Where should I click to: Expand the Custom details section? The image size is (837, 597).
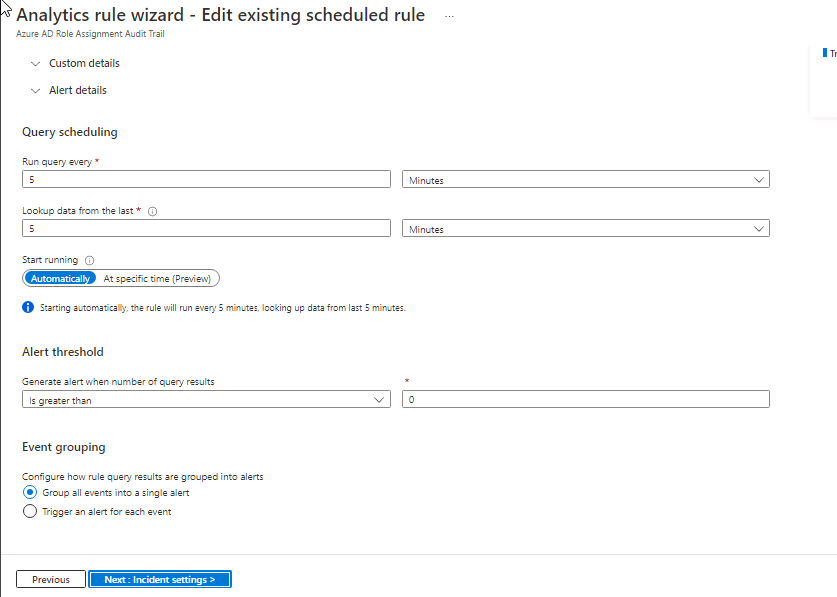coord(75,63)
